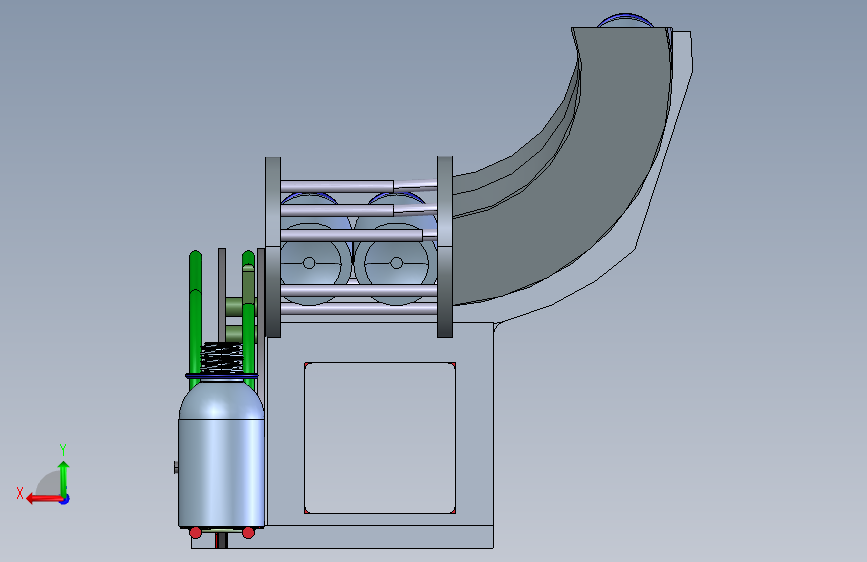Viewport: 867px width, 562px height.
Task: Click the red X axis arrow on triad
Action: 43,499
